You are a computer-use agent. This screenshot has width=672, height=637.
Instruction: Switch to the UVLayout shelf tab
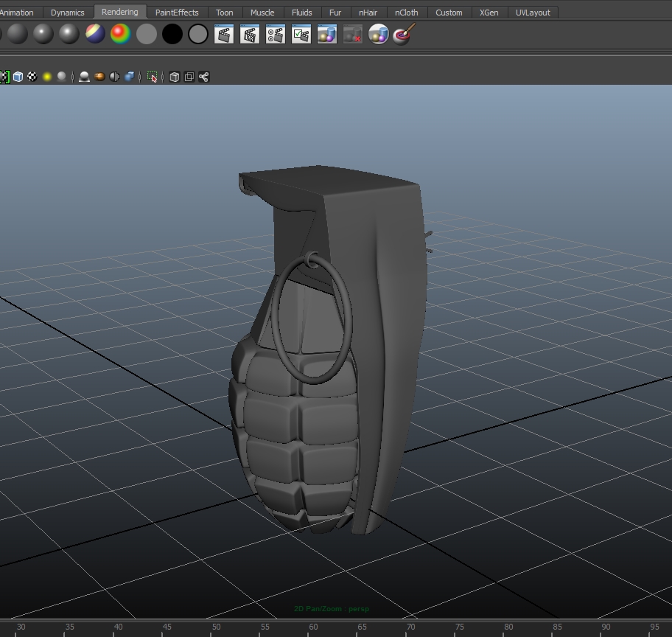532,13
